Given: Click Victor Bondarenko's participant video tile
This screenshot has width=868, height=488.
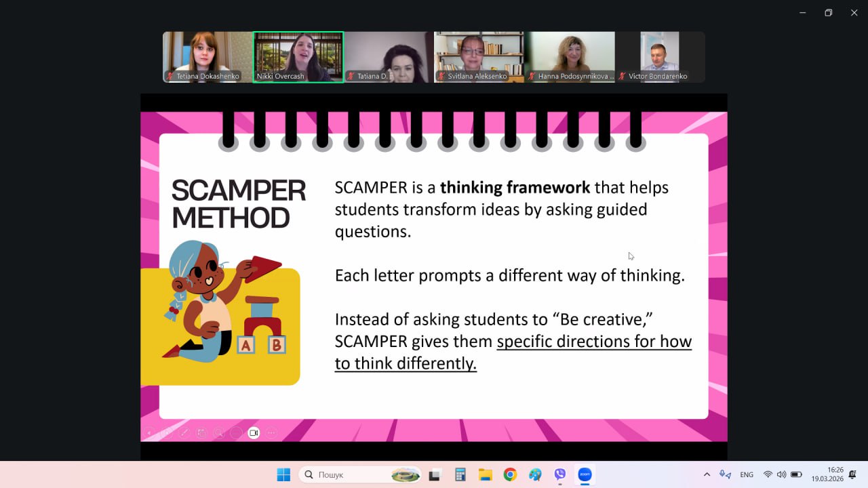Looking at the screenshot, I should pyautogui.click(x=660, y=57).
